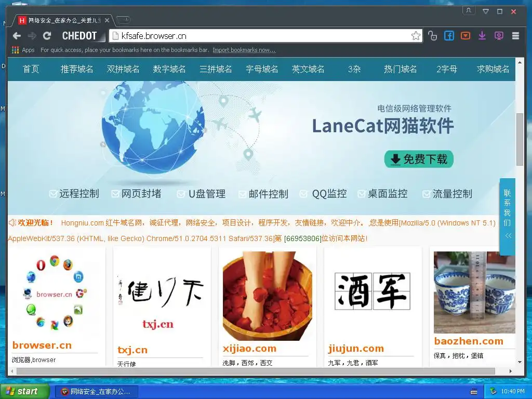Go back with the browser back arrow

coord(17,36)
